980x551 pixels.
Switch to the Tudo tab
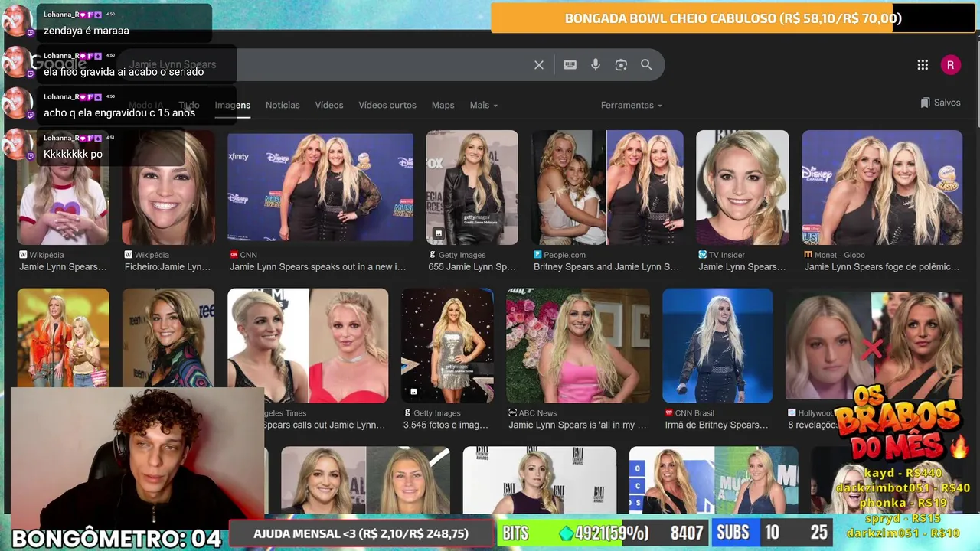point(189,105)
